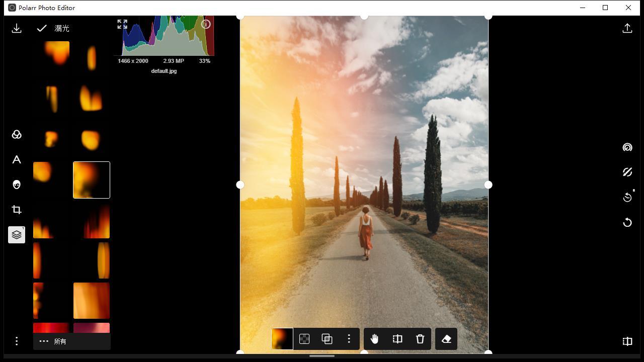The width and height of the screenshot is (644, 362).
Task: Toggle histogram info icon
Action: [206, 24]
